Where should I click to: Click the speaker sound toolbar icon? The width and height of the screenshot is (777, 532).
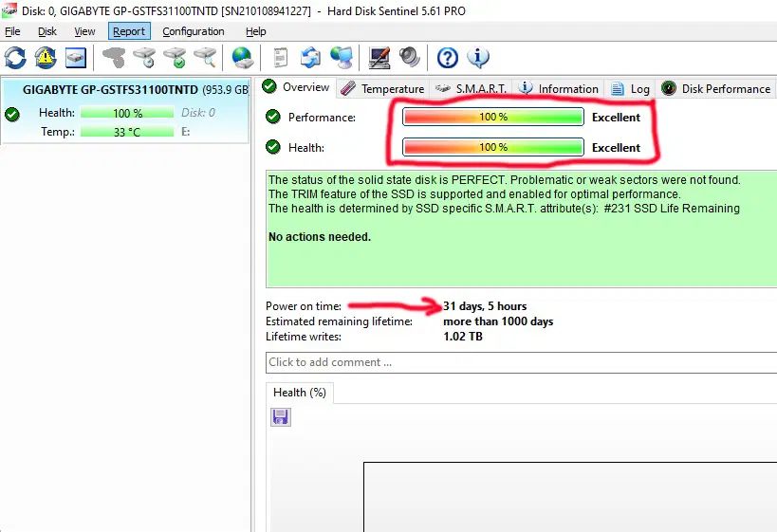(409, 58)
